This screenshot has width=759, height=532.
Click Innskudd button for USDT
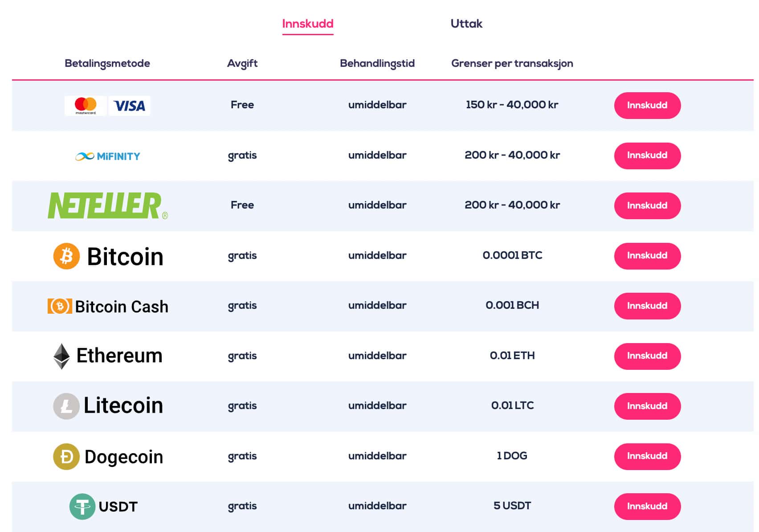tap(647, 507)
